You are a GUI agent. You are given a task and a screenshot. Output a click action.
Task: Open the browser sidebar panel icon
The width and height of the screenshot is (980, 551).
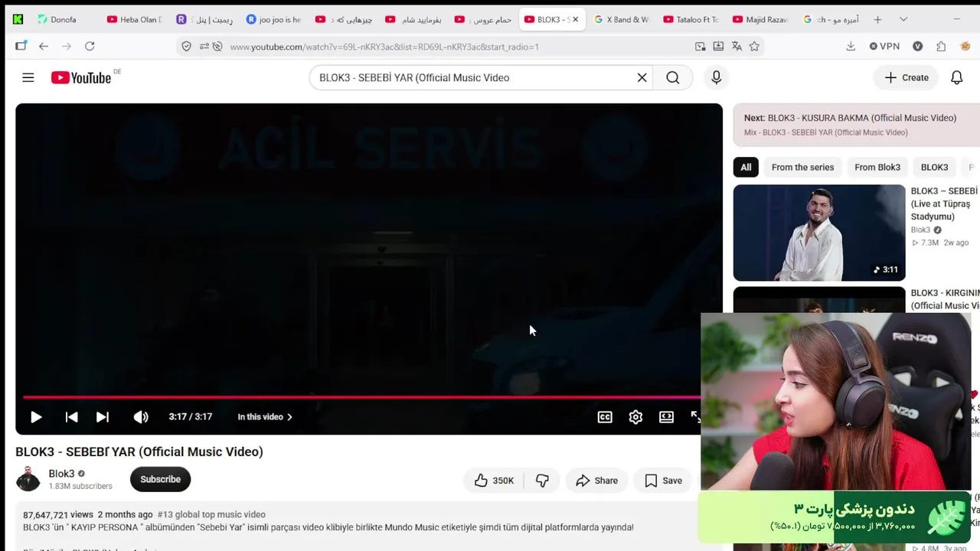point(21,47)
